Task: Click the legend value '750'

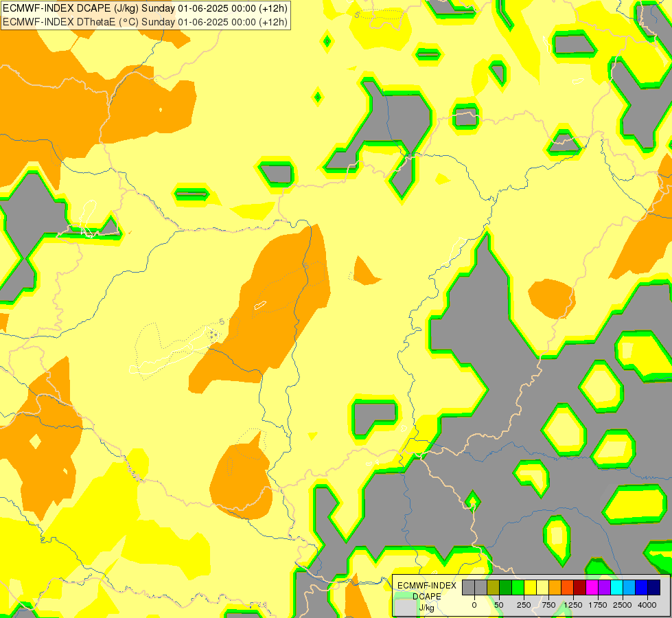Action: tap(548, 605)
